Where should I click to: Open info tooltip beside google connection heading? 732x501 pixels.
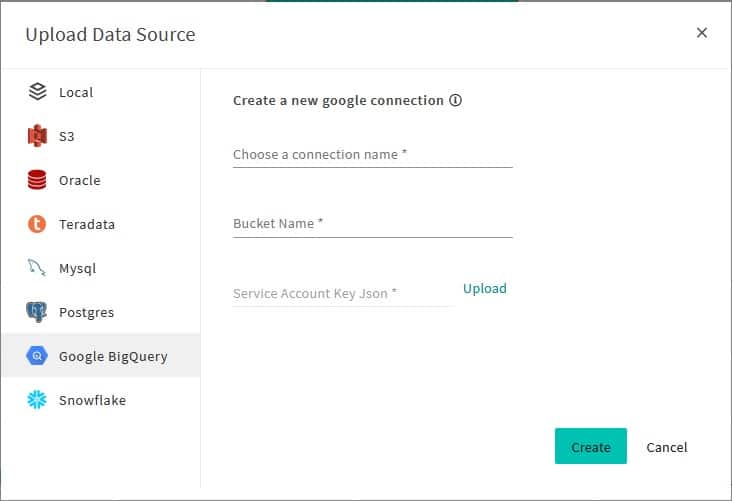455,101
